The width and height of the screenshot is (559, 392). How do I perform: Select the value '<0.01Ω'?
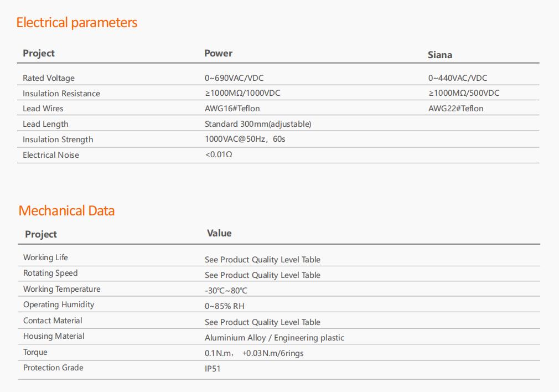[219, 154]
